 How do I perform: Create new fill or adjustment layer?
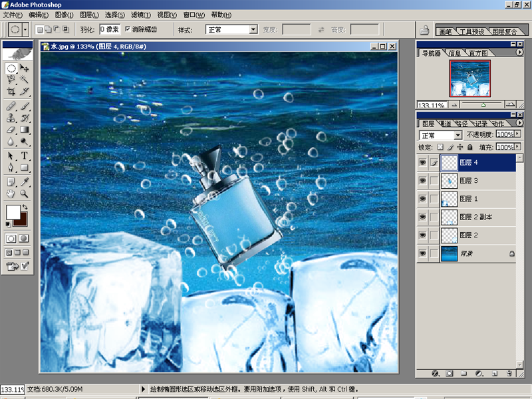click(x=479, y=374)
